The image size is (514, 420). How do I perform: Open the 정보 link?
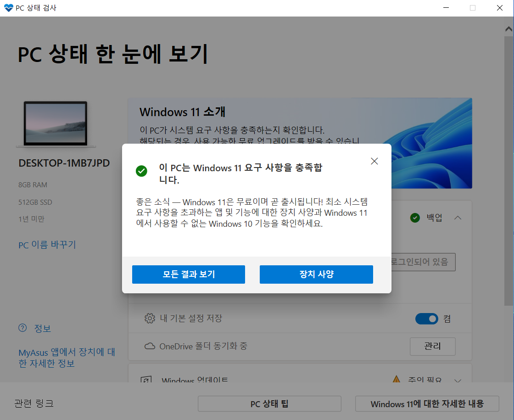click(x=43, y=328)
